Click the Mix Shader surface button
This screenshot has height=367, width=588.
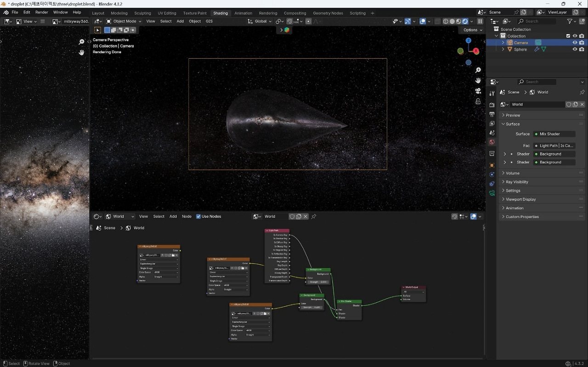pos(554,134)
